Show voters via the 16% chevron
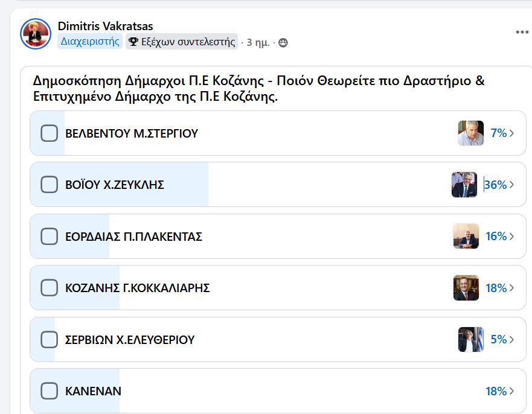The image size is (532, 414). point(511,237)
